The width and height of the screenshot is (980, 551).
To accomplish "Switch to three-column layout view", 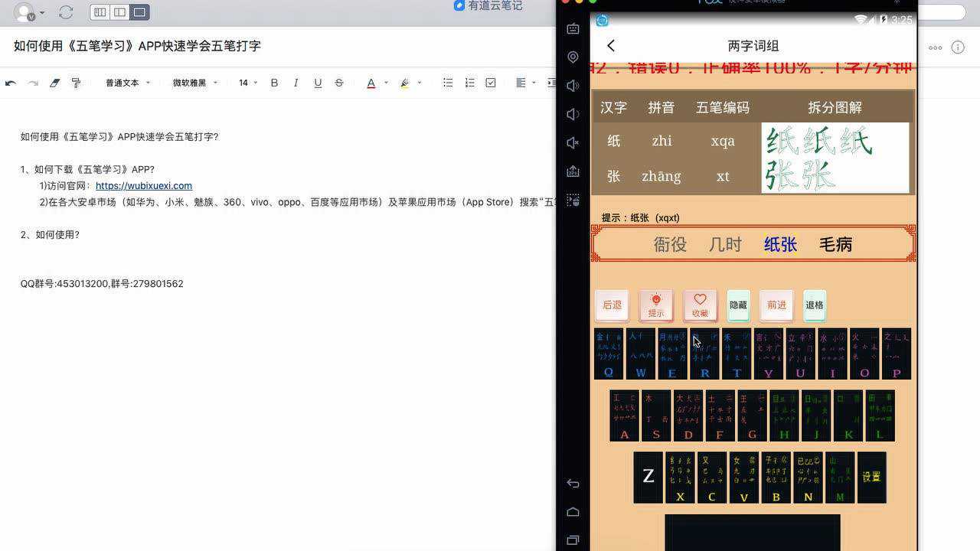I will (100, 12).
